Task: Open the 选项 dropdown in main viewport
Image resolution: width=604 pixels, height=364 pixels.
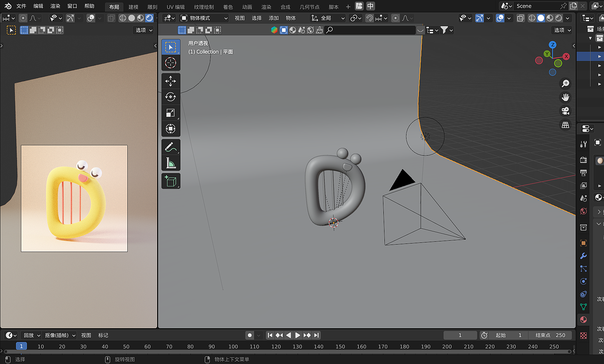Action: click(x=562, y=30)
